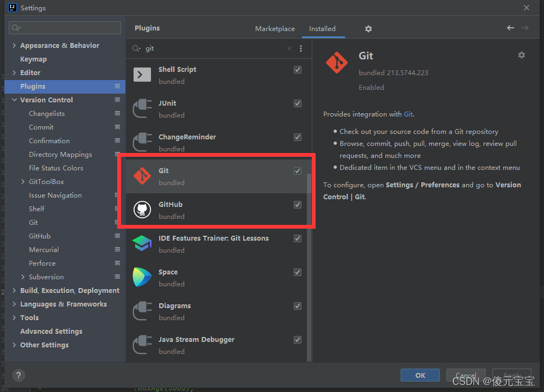
Task: Collapse the Version Control node
Action: [x=14, y=100]
